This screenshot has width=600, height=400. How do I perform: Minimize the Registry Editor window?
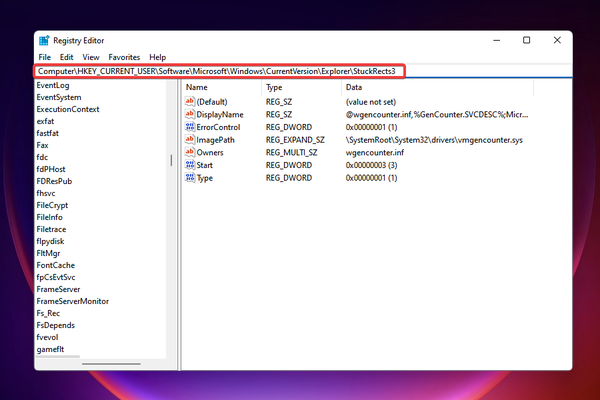coord(497,40)
